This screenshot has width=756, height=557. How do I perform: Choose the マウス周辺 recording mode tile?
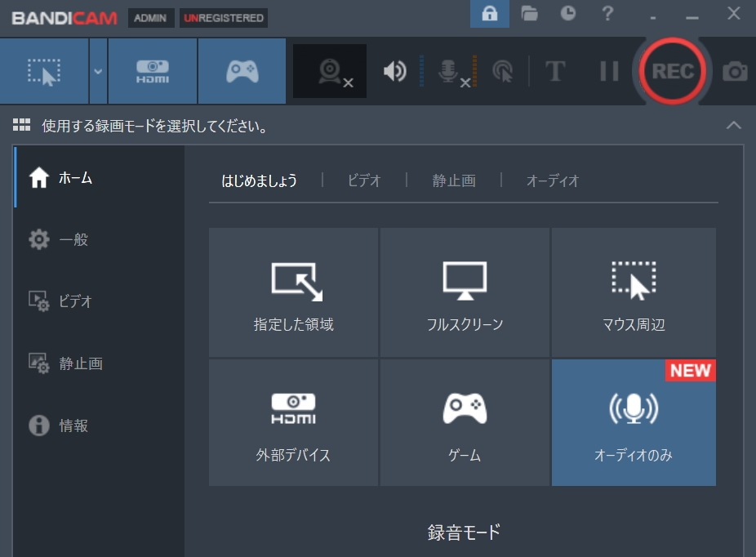coord(634,292)
